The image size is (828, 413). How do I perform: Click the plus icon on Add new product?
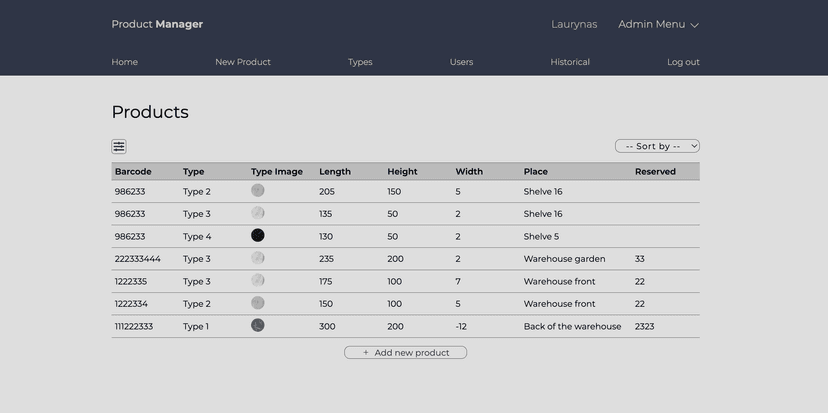tap(366, 353)
